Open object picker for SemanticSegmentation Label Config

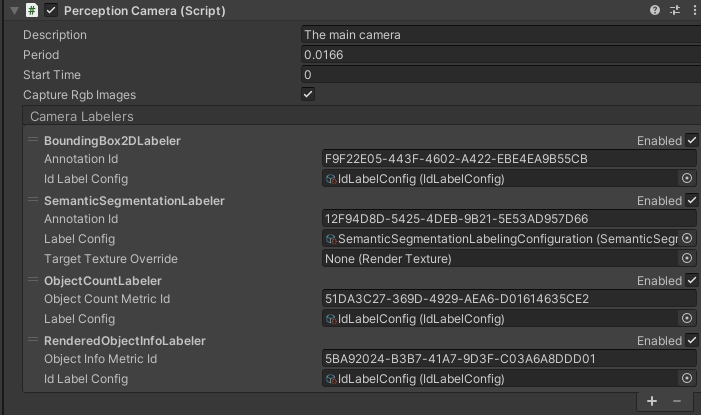pyautogui.click(x=687, y=239)
